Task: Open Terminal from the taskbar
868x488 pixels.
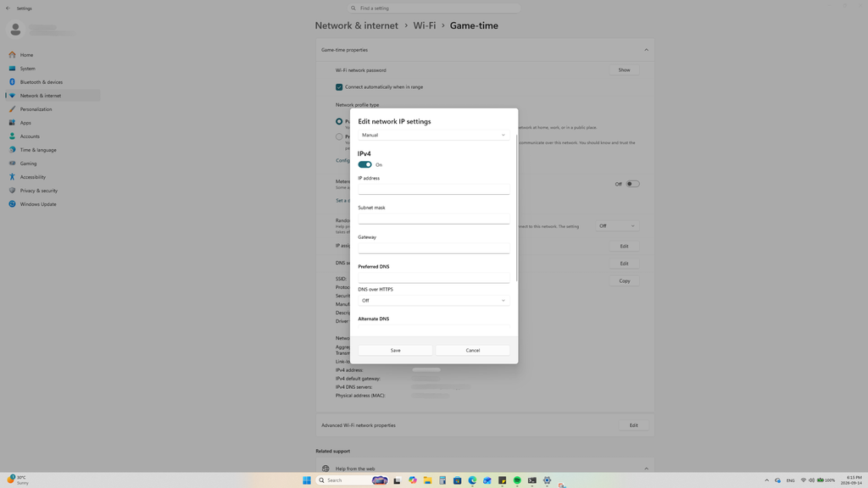Action: coord(532,480)
